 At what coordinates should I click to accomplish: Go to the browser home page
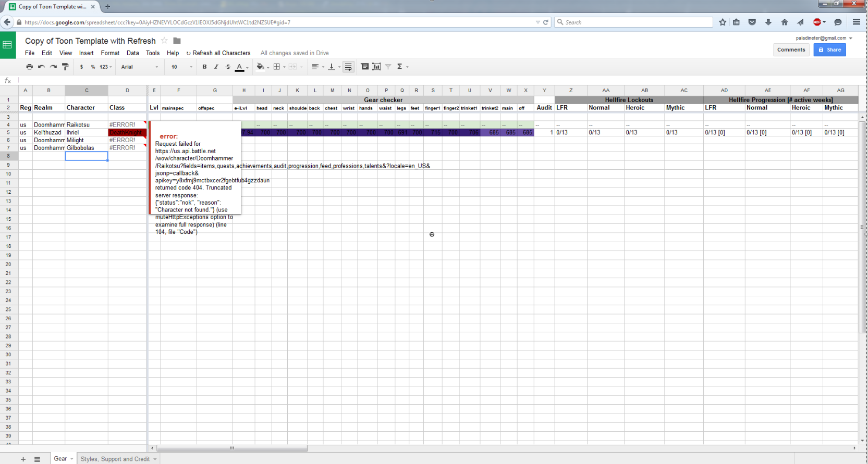click(x=785, y=22)
